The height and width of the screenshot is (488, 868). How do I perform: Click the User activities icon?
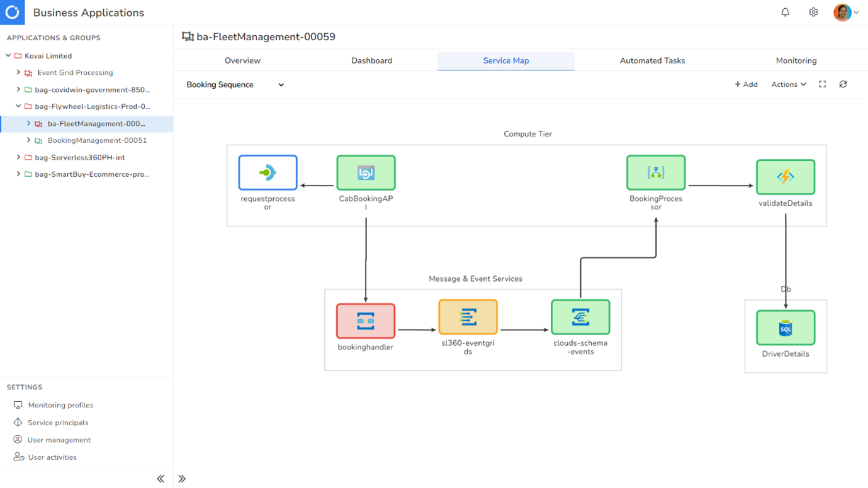(19, 457)
